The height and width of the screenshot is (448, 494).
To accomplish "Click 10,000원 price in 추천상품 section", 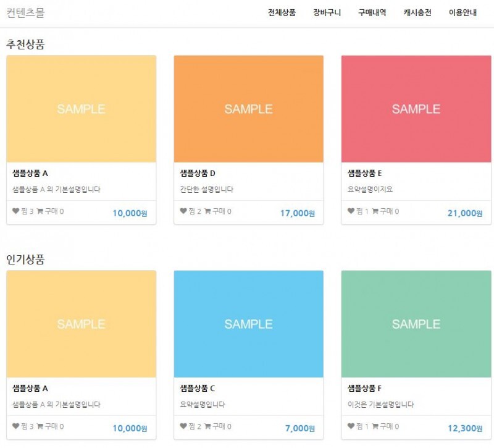I will click(130, 213).
